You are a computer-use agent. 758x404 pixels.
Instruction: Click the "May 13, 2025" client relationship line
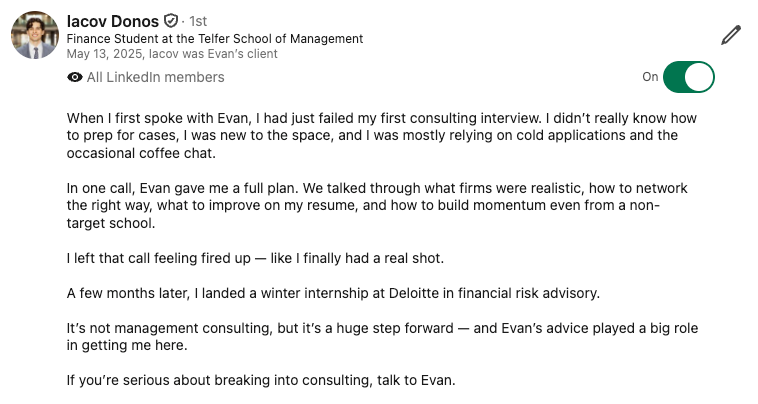tap(172, 54)
